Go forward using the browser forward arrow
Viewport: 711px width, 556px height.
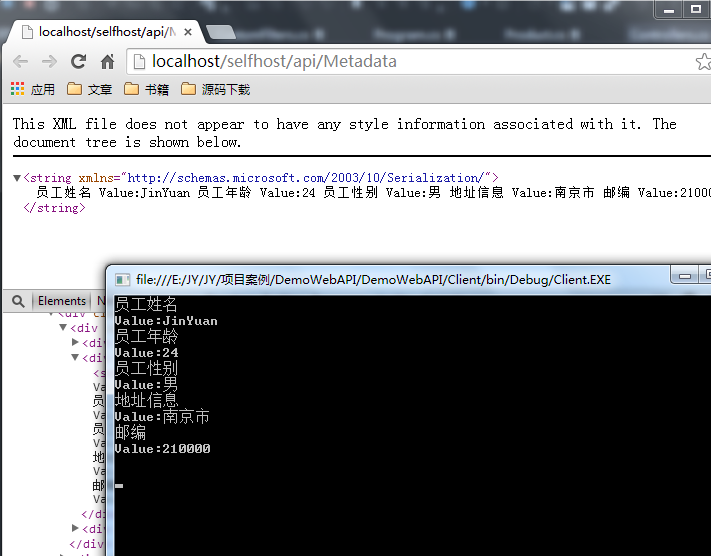tap(49, 62)
